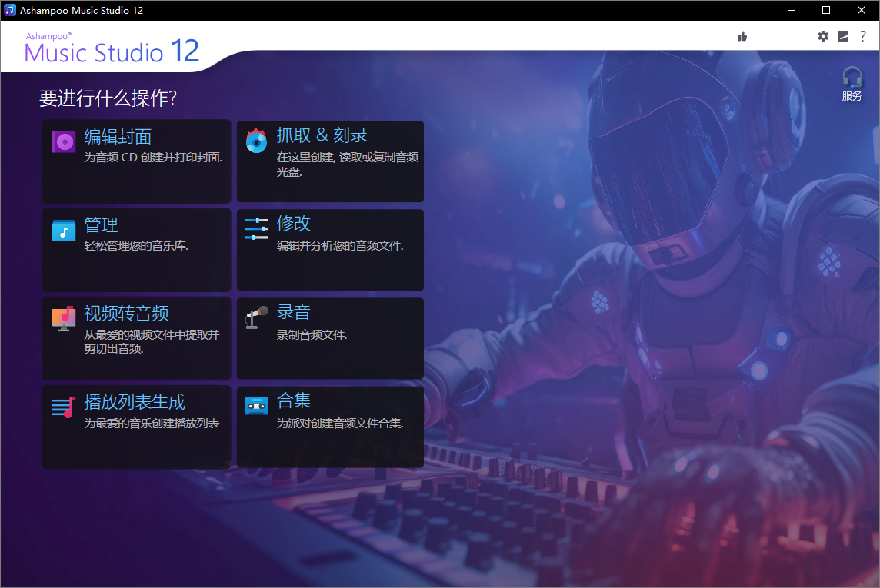
Task: Click the CD icon on the 抓取 & 刻录 tile
Action: pyautogui.click(x=255, y=141)
